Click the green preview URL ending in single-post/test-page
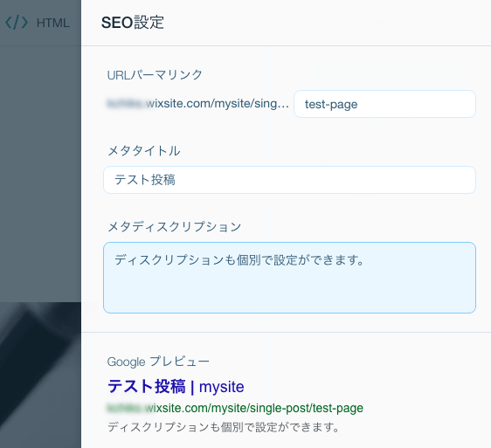The image size is (491, 448). [x=235, y=408]
